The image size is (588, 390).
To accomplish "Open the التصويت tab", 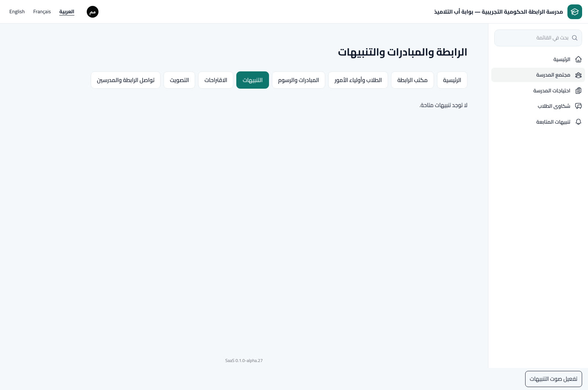I will (179, 80).
